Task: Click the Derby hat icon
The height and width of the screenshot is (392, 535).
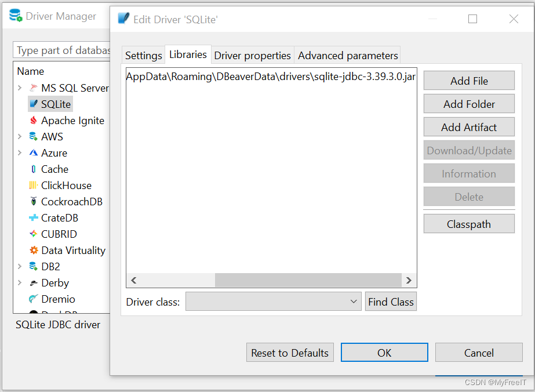Action: [34, 283]
